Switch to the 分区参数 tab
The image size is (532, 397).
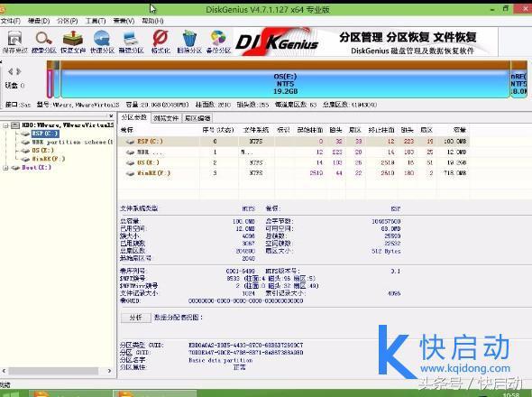(134, 117)
